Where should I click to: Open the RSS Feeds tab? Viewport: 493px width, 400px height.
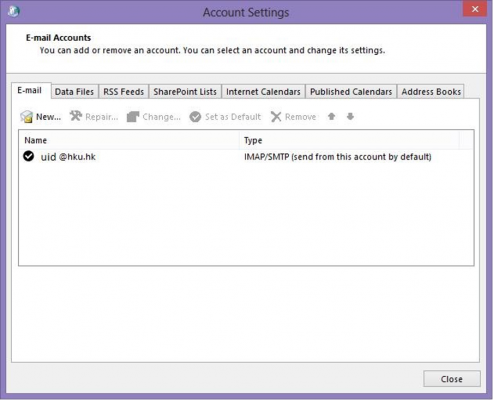(x=124, y=92)
